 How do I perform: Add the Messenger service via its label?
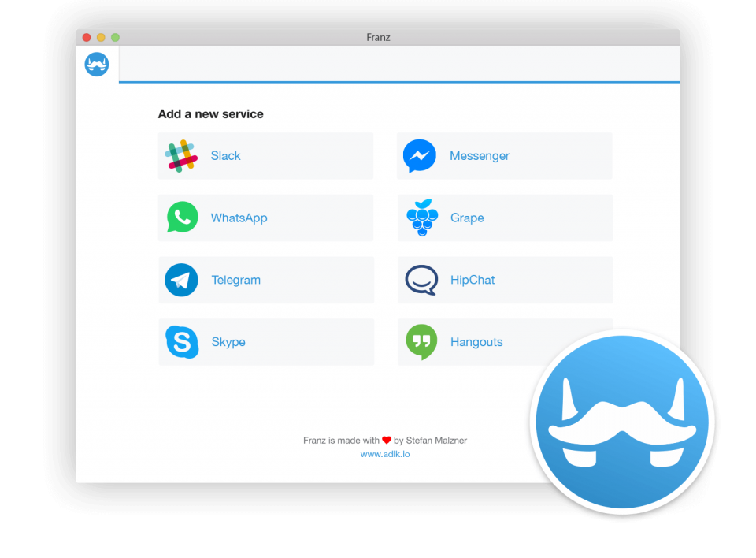[479, 156]
